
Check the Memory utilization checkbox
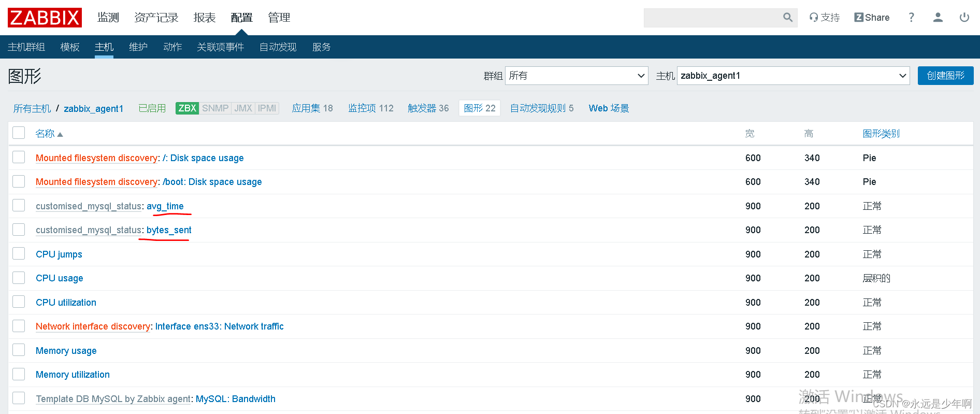pos(19,374)
